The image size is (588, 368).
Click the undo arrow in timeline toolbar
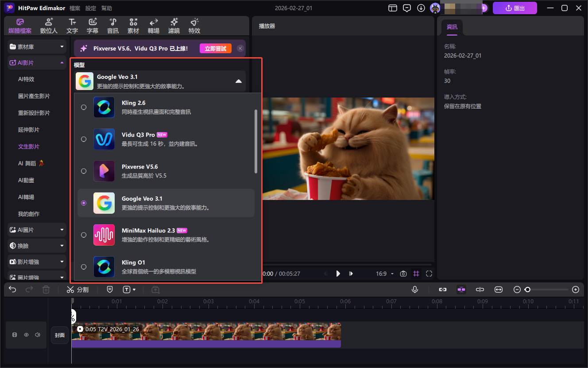[x=12, y=290]
